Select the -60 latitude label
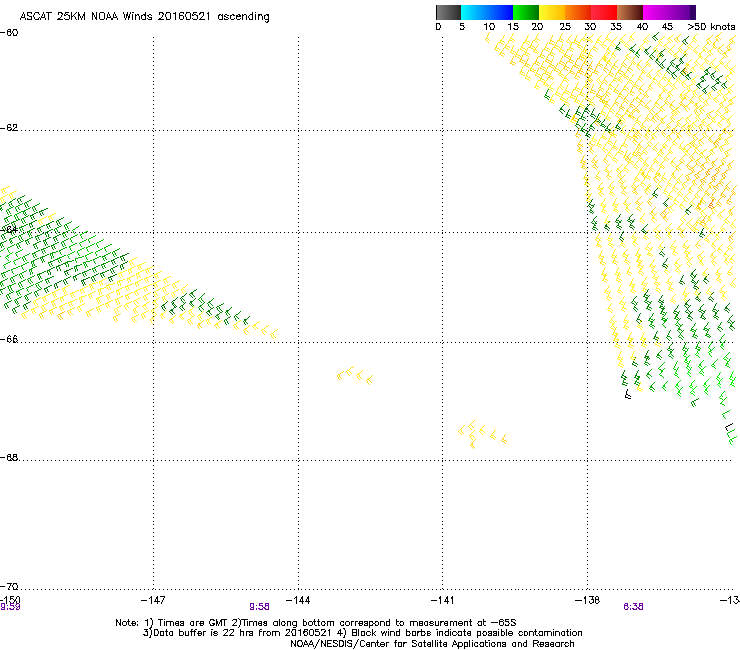Screen dimensions: 740x650 (x=9, y=33)
